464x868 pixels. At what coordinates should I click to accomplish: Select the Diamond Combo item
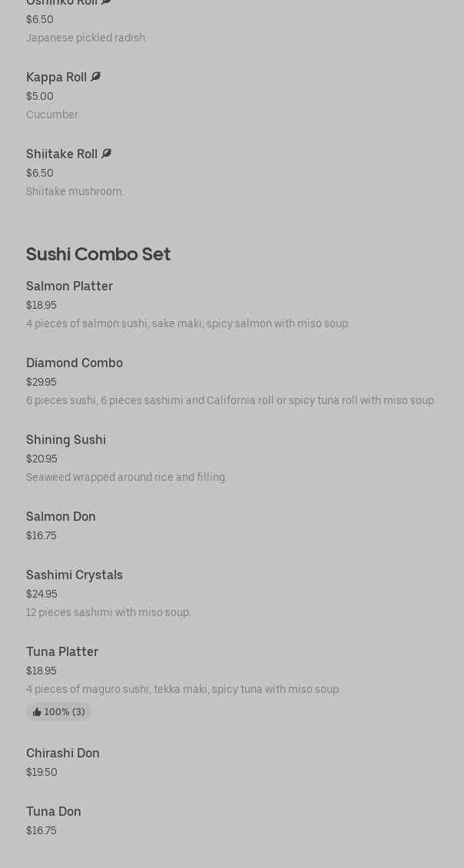(x=75, y=363)
